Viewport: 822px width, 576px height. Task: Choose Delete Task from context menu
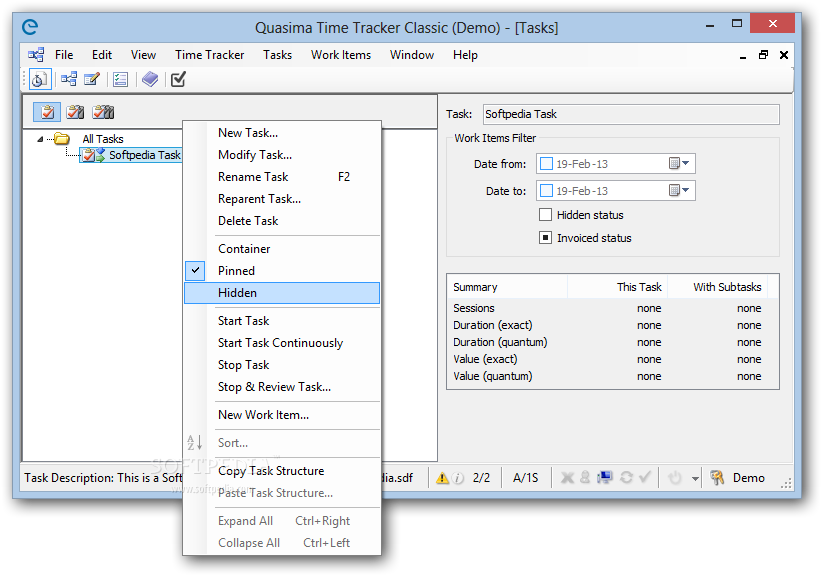[x=282, y=221]
